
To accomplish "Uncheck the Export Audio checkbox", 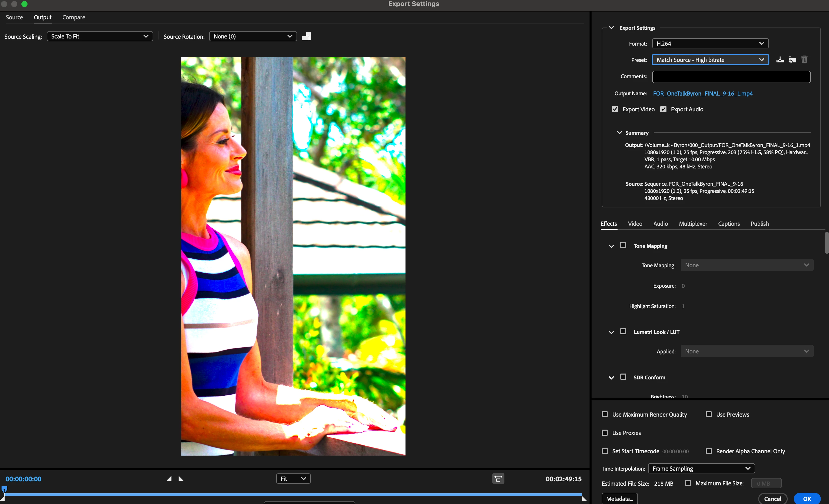I will point(663,109).
